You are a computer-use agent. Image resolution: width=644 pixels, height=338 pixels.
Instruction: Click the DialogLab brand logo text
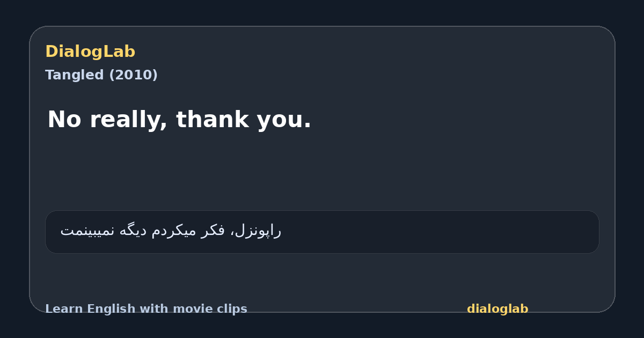[90, 52]
